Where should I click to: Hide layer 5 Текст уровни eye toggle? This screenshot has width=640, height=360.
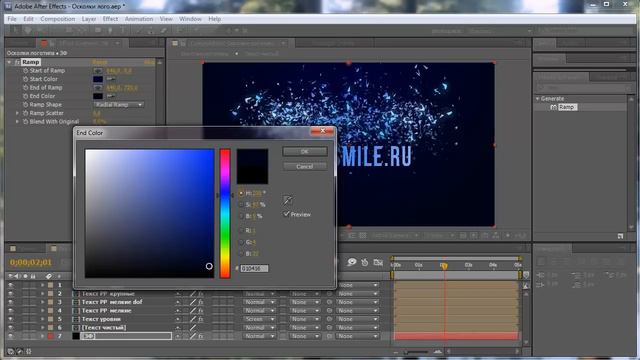tap(11, 319)
